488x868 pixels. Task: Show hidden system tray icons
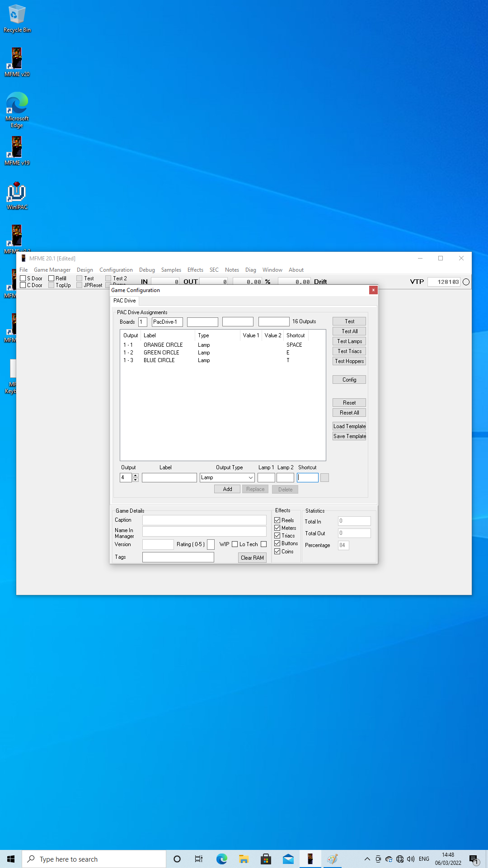pyautogui.click(x=367, y=859)
